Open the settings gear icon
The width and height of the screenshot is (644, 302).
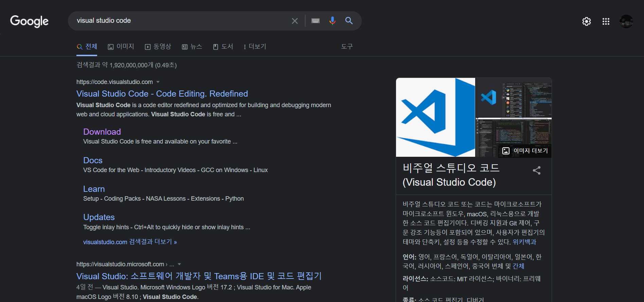point(587,21)
